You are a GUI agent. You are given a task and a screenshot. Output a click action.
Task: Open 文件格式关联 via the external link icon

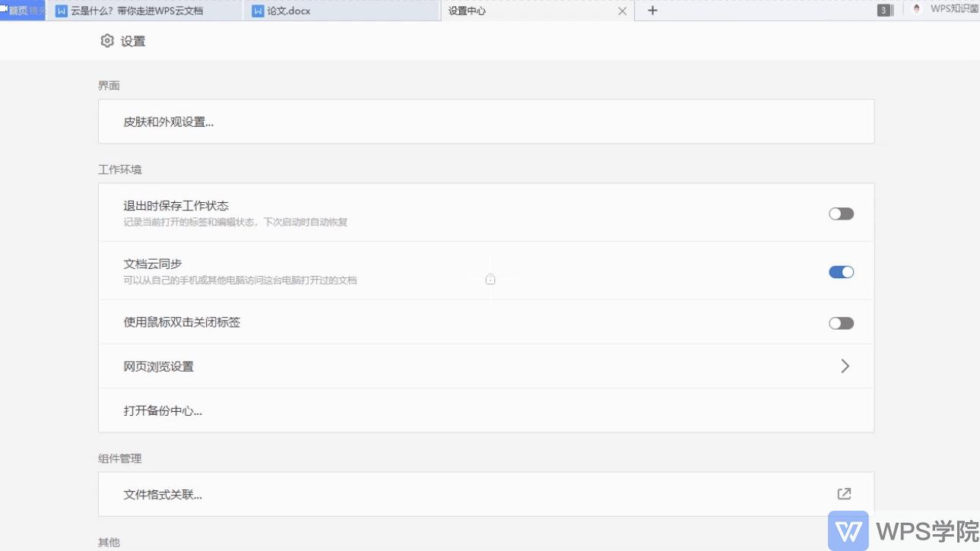844,493
